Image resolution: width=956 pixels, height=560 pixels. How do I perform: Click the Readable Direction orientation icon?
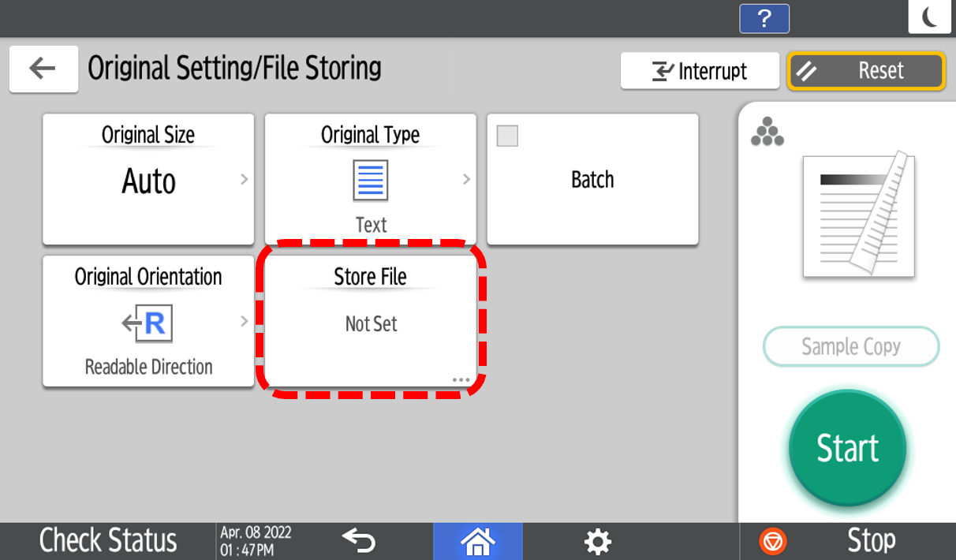pyautogui.click(x=148, y=324)
